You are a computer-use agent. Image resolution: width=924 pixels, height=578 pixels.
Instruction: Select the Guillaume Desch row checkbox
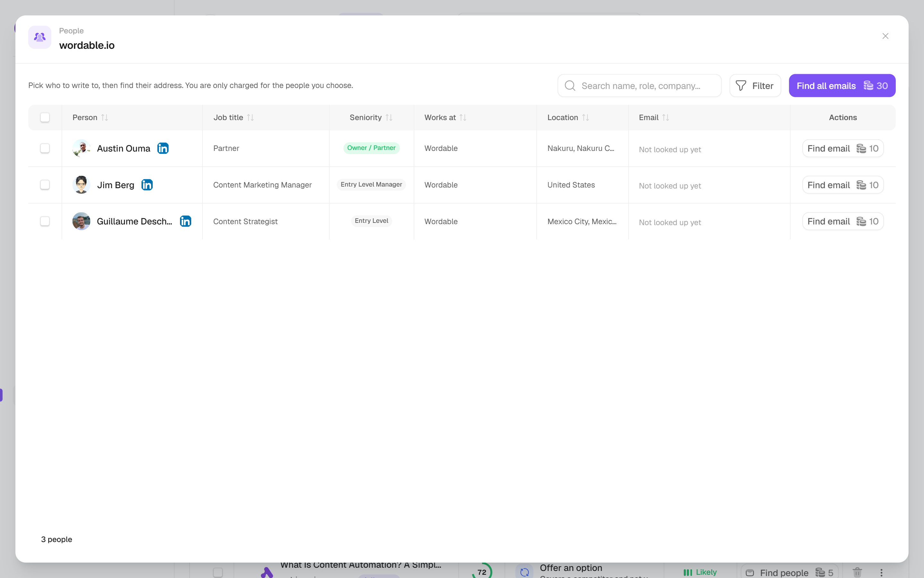pyautogui.click(x=45, y=221)
